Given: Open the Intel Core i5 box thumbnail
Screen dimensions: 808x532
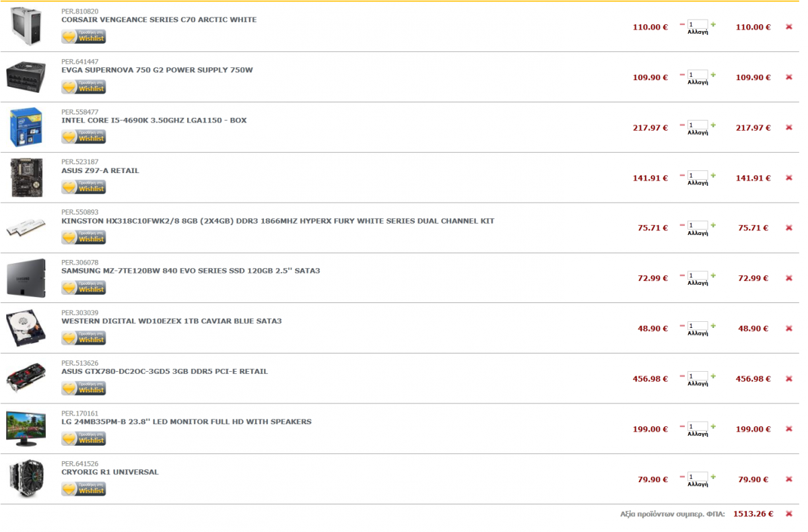Looking at the screenshot, I should [x=26, y=127].
